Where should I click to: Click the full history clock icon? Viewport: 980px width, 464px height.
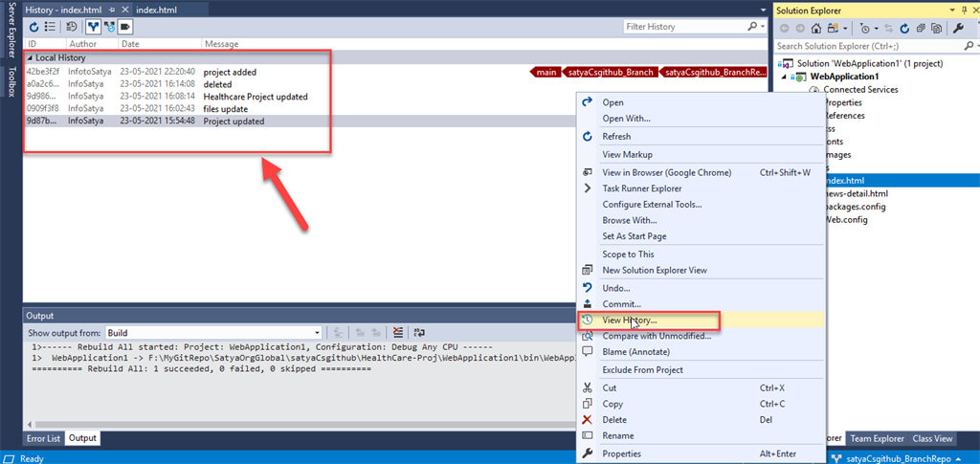[x=72, y=27]
